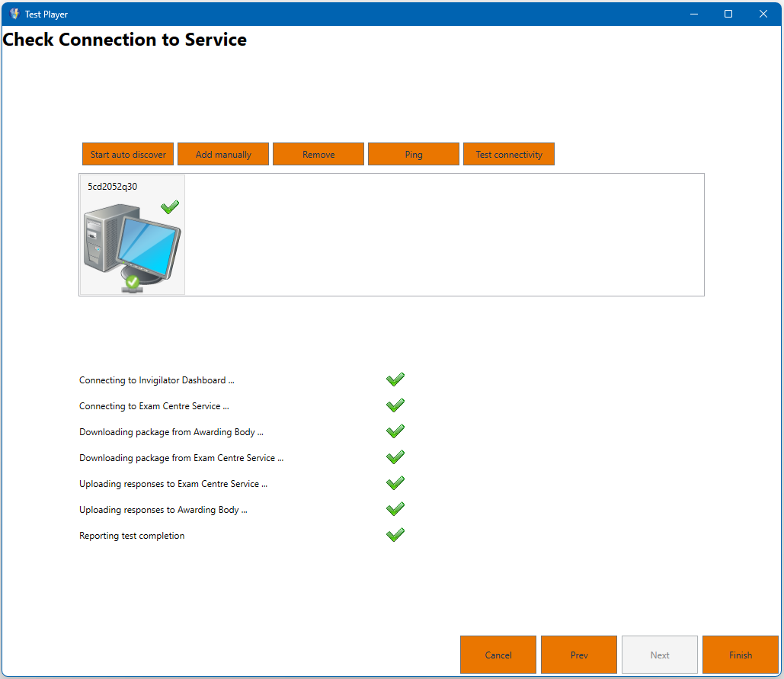The height and width of the screenshot is (679, 784).
Task: Click checkmark beside Connecting to Exam Centre Service
Action: [395, 405]
